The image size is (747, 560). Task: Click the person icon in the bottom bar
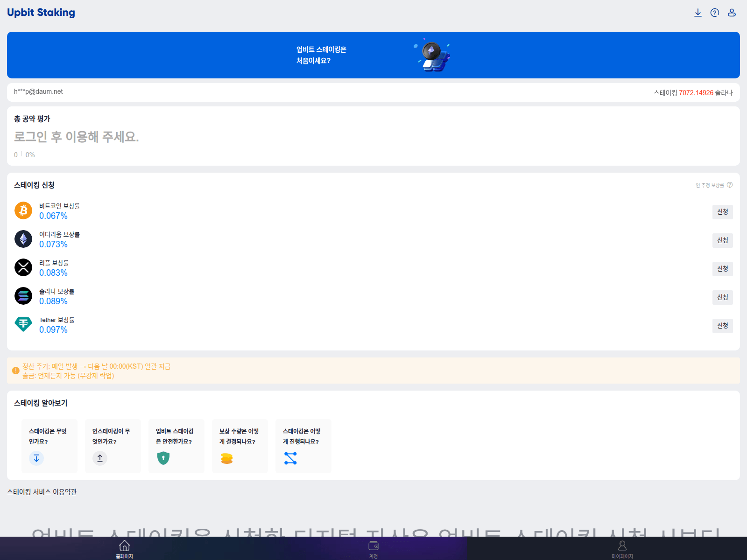[622, 546]
